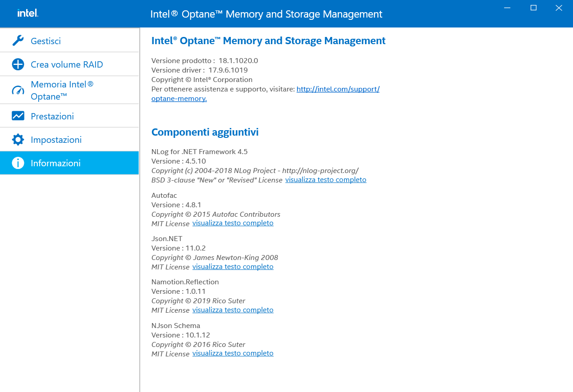The width and height of the screenshot is (573, 392).
Task: Select Memoria Intel Optane menu item
Action: tap(62, 91)
